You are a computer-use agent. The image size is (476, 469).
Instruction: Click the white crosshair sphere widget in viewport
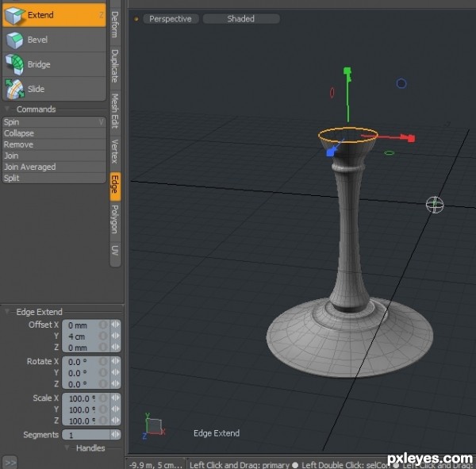(435, 205)
